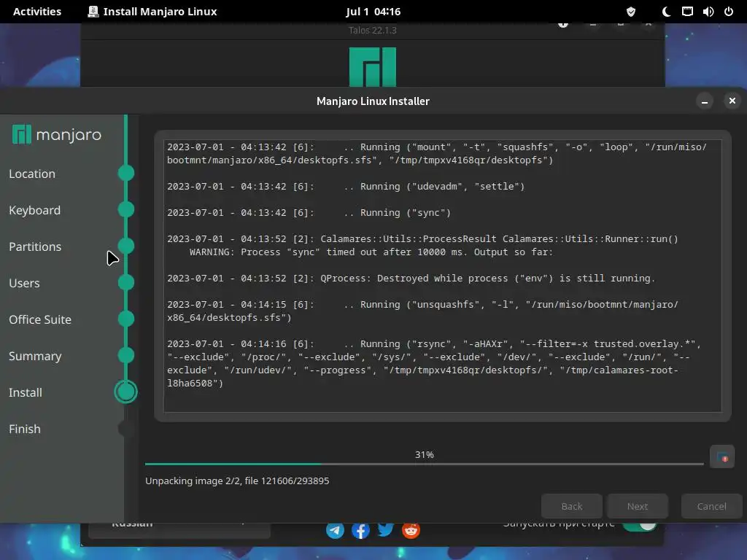Click the Next button
747x560 pixels.
(x=638, y=506)
